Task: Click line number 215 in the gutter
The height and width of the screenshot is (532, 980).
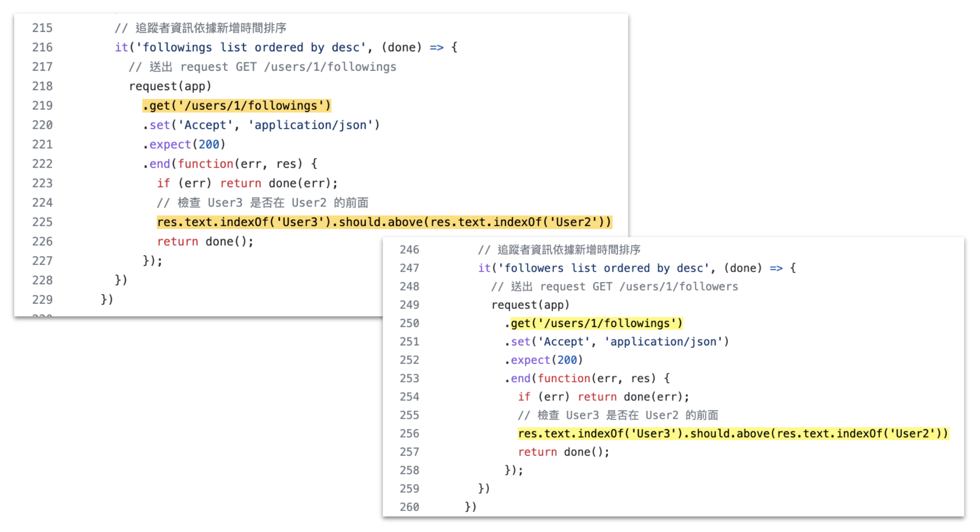Action: coord(42,28)
